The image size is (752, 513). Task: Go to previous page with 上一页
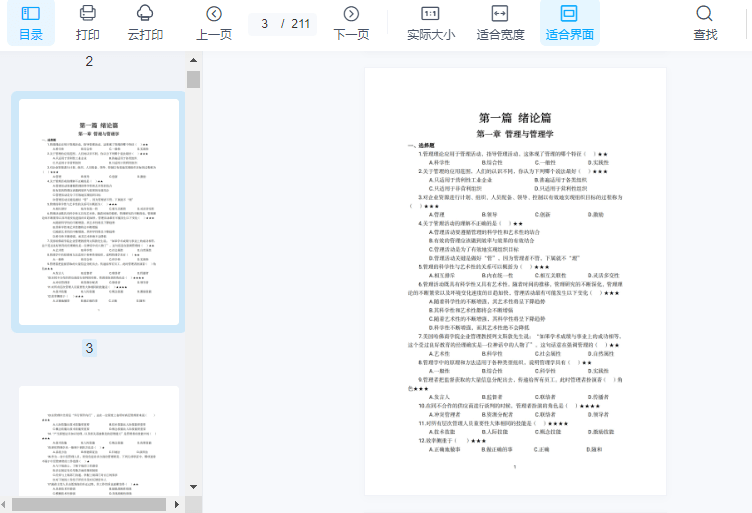(214, 23)
